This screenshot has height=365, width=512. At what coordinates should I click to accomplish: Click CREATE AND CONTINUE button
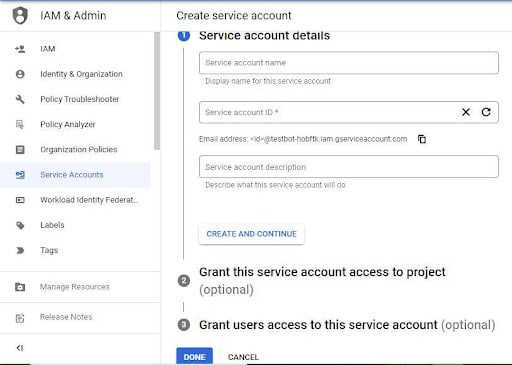251,234
